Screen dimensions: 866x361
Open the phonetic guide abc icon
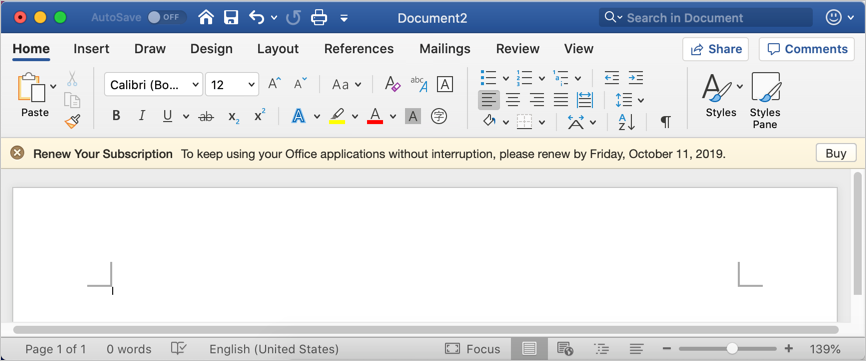pyautogui.click(x=419, y=84)
